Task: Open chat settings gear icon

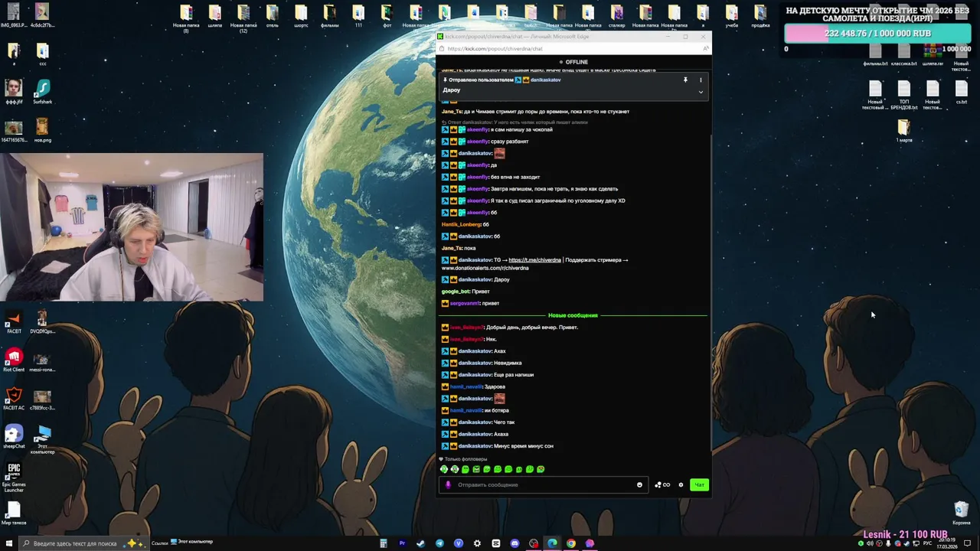Action: pos(681,484)
